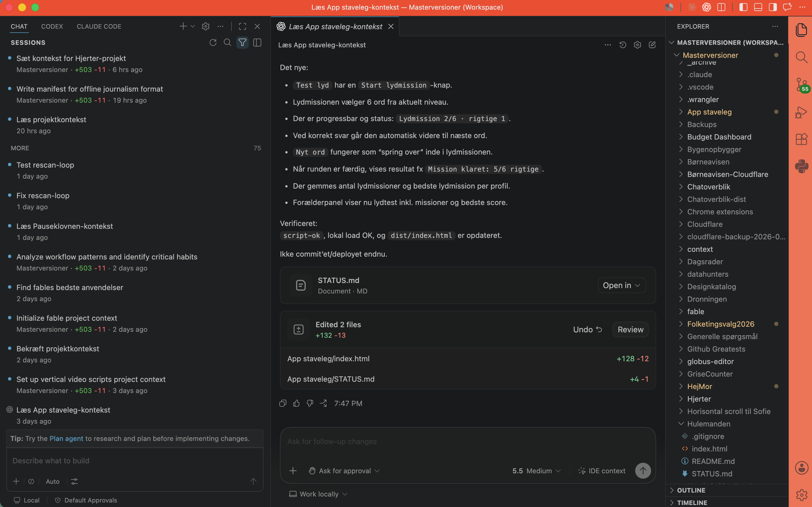
Task: Maximize the chat panel
Action: click(243, 26)
